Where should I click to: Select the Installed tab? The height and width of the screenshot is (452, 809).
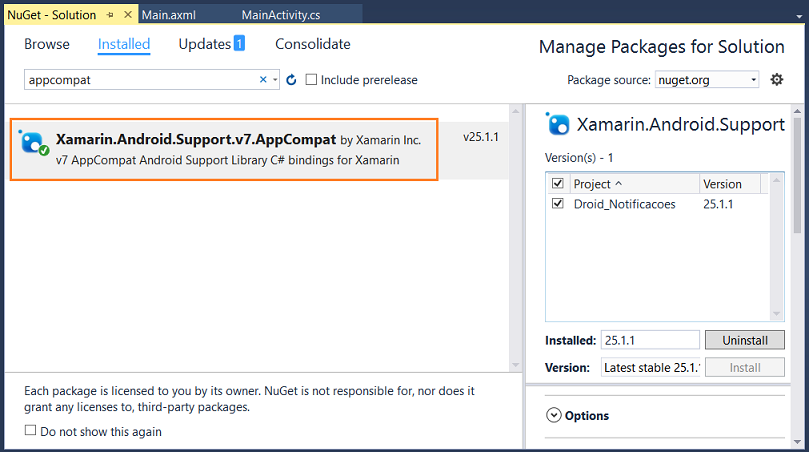[x=124, y=44]
